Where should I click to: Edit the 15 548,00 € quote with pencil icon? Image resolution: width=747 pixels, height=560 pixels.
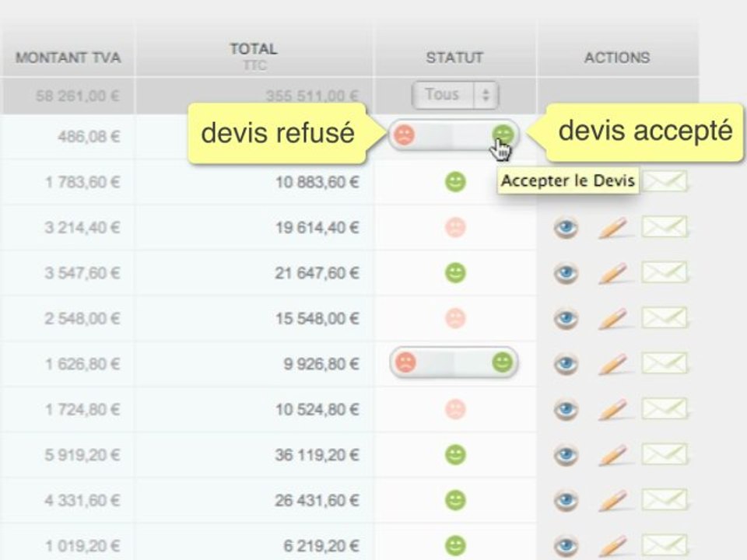[x=614, y=319]
